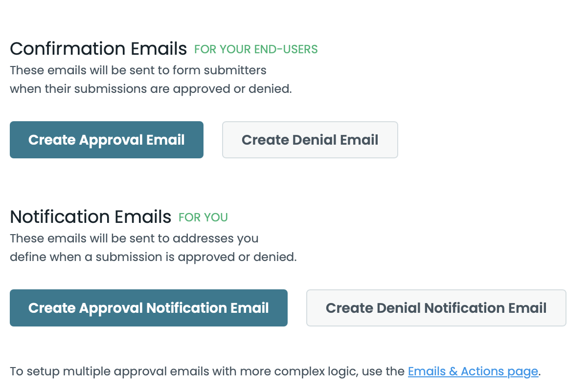Image resolution: width=588 pixels, height=391 pixels.
Task: Select the FOR YOUR END-USERS label
Action: [x=256, y=49]
